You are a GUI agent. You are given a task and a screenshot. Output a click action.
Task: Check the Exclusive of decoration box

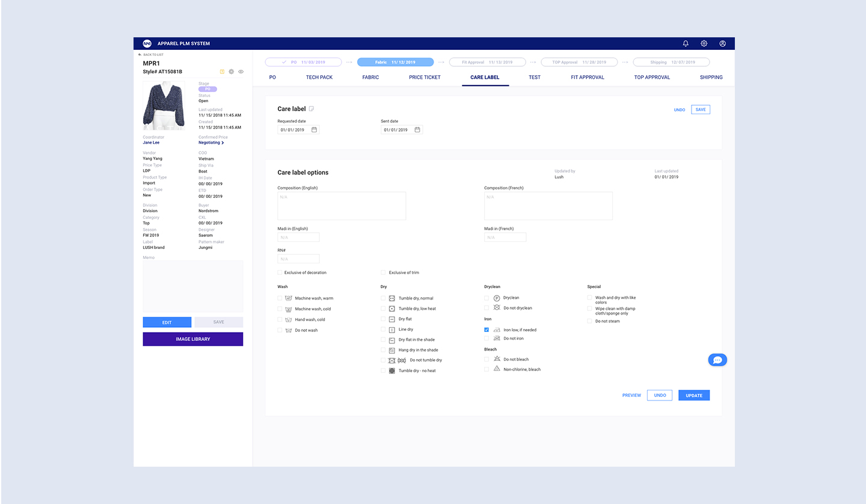click(x=280, y=272)
